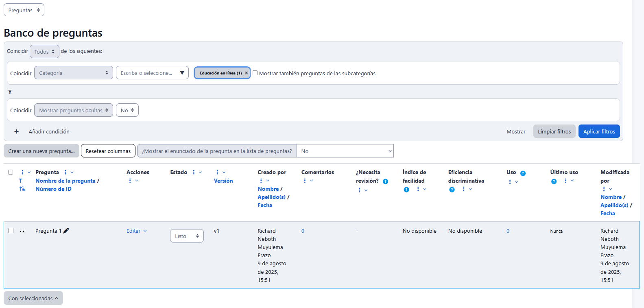
Task: Click Aplicar filtros button
Action: pos(599,131)
